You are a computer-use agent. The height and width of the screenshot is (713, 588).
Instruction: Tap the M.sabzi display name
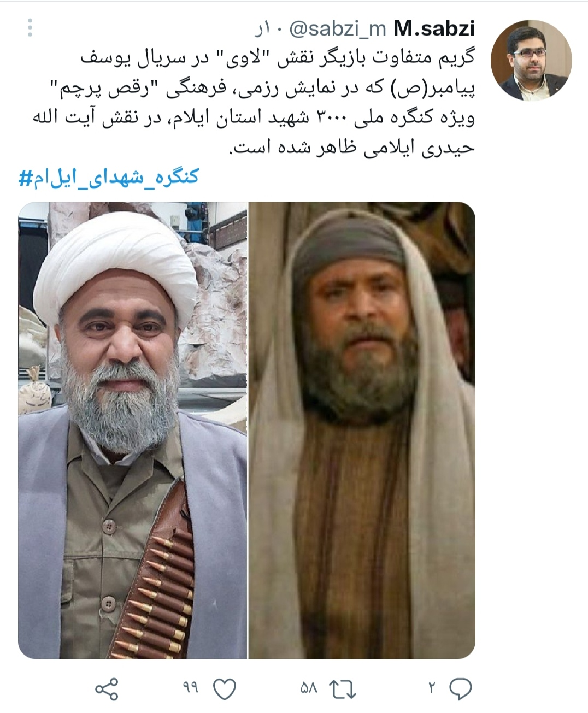pyautogui.click(x=434, y=29)
